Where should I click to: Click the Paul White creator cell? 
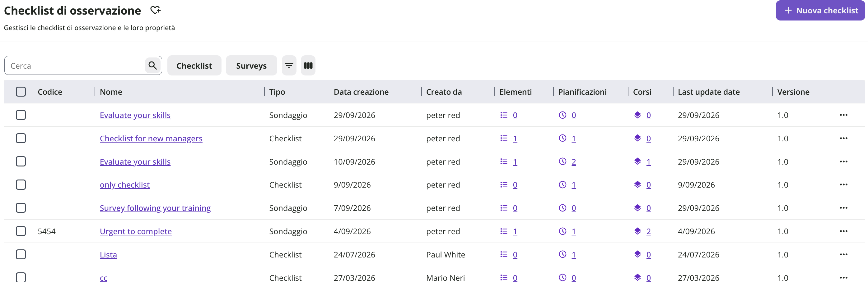[x=446, y=254]
